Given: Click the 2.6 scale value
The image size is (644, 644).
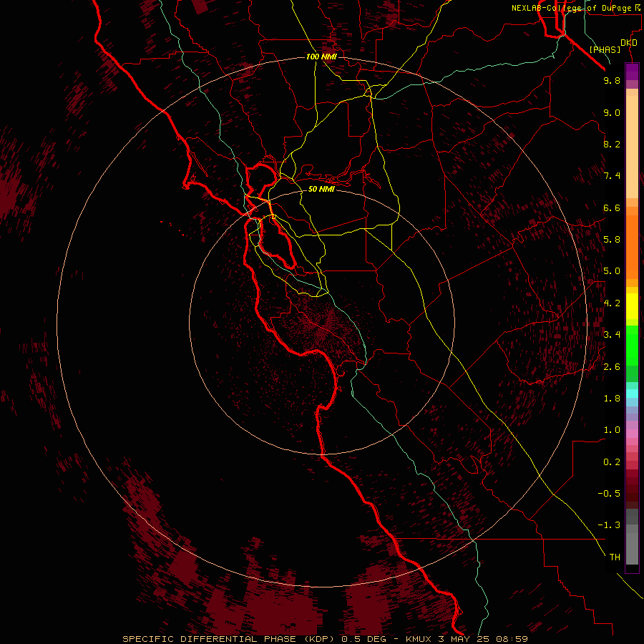Looking at the screenshot, I should coord(612,366).
